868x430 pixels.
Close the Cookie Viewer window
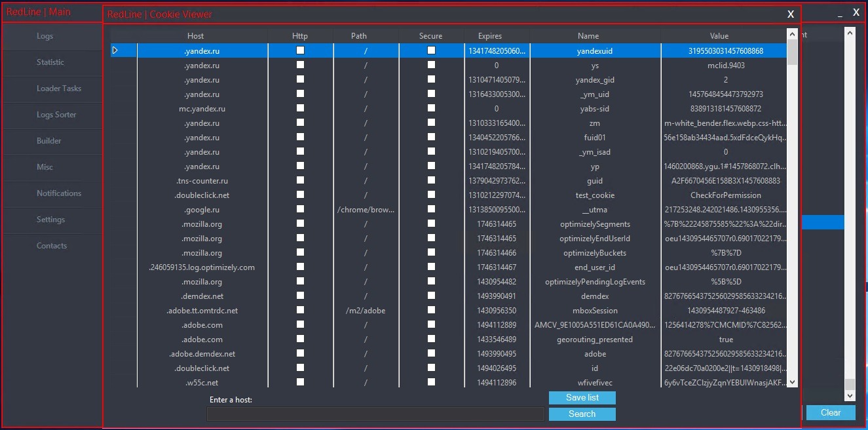(791, 14)
